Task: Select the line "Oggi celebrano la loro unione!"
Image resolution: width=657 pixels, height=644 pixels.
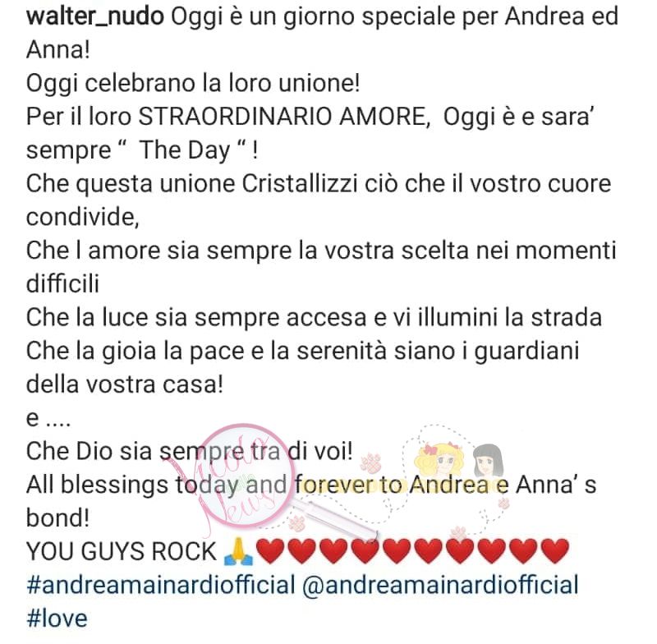Action: (193, 84)
